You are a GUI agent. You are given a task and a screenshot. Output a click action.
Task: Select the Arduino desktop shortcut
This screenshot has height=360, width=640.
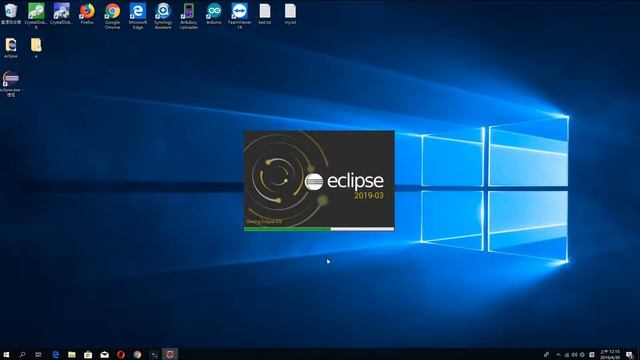pyautogui.click(x=213, y=13)
